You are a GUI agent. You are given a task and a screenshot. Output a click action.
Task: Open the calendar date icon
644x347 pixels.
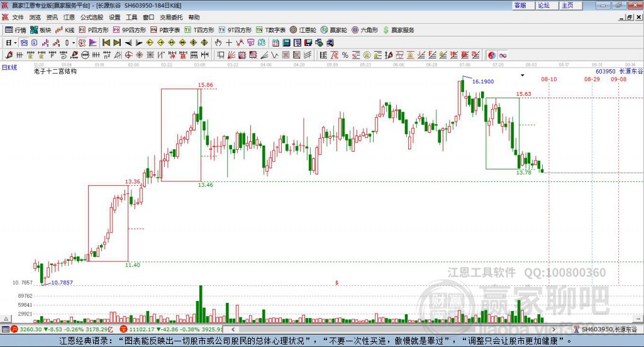[275, 43]
